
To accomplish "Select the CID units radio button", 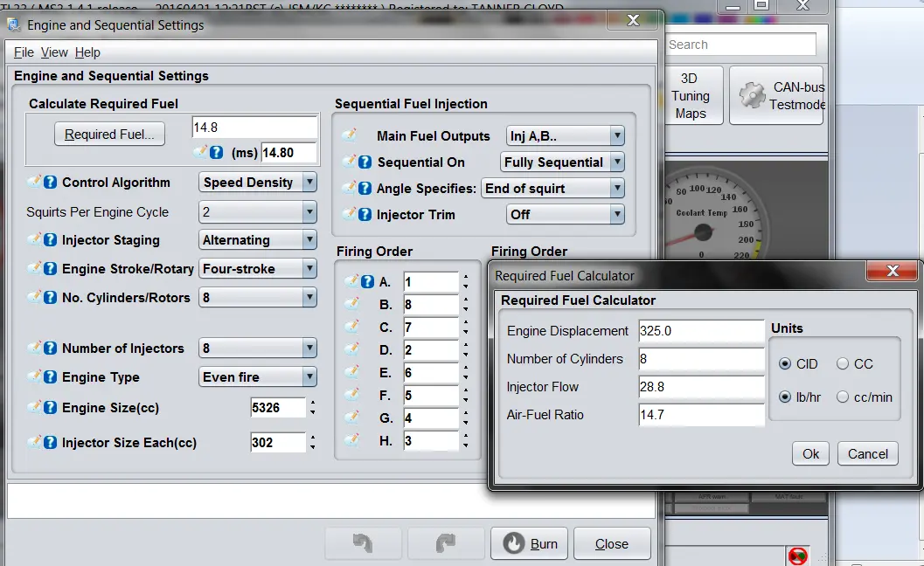I will point(784,364).
